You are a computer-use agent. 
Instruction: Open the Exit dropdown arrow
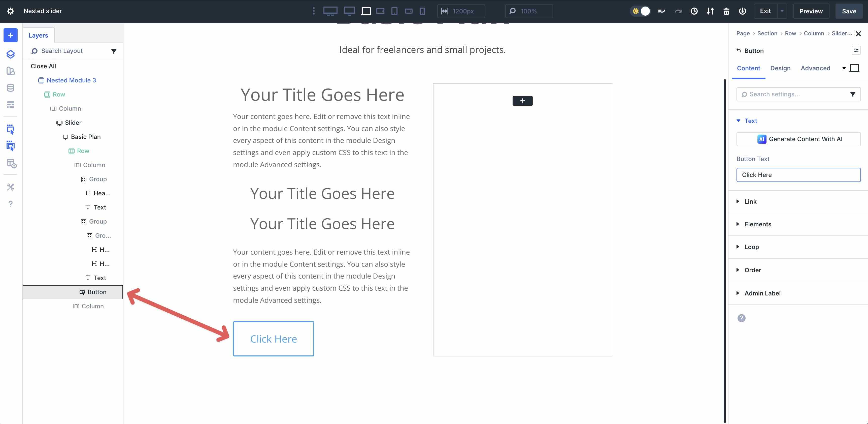782,11
